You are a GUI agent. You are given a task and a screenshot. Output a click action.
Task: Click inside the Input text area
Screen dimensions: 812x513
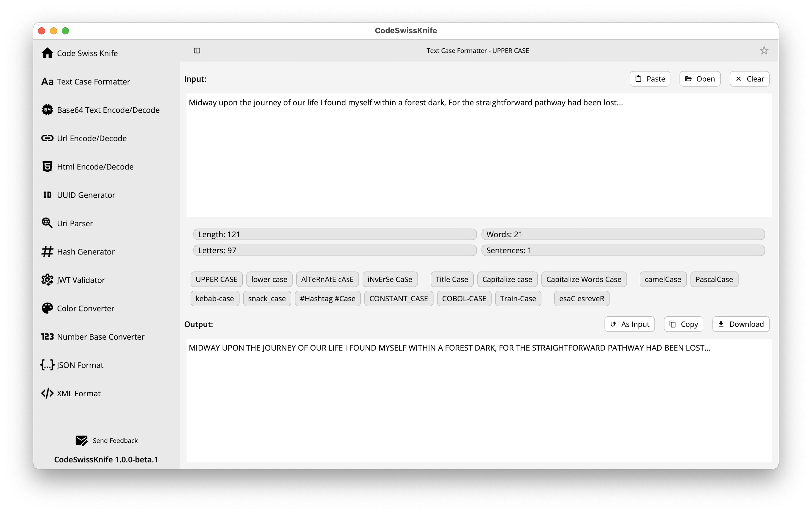(479, 155)
